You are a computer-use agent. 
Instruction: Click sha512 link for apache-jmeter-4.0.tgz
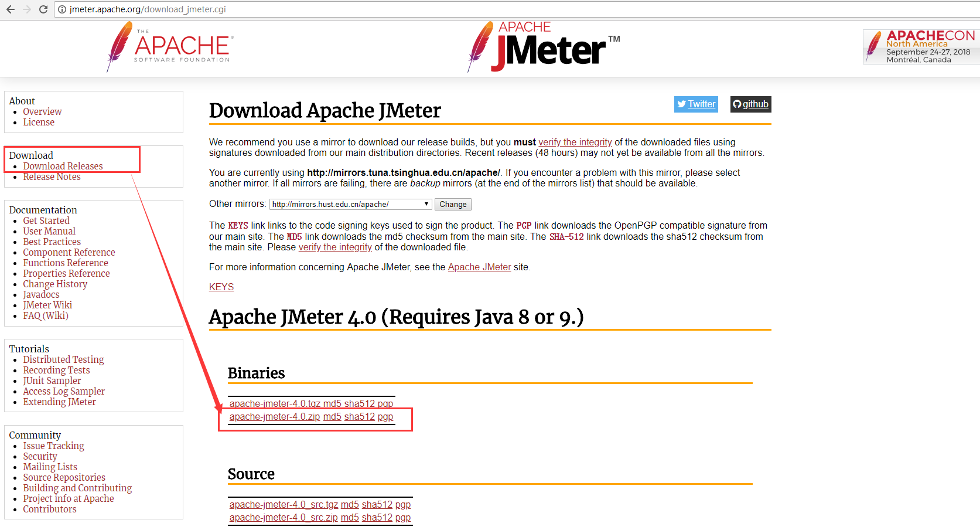tap(359, 403)
